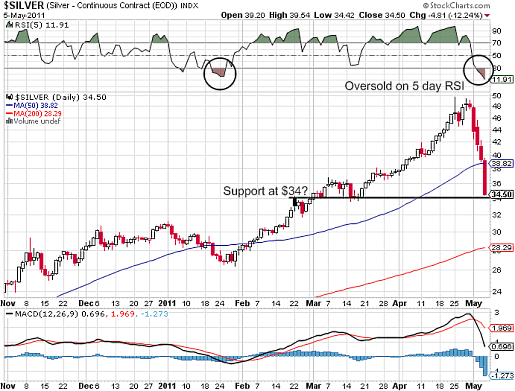This screenshot has width=515, height=391.
Task: Click the 'Support at $34?' annotation
Action: [x=265, y=191]
